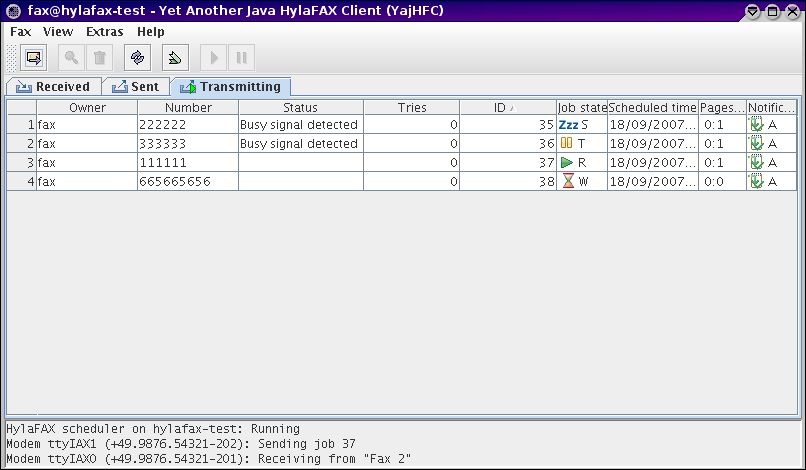Select number cell 111111

point(188,162)
